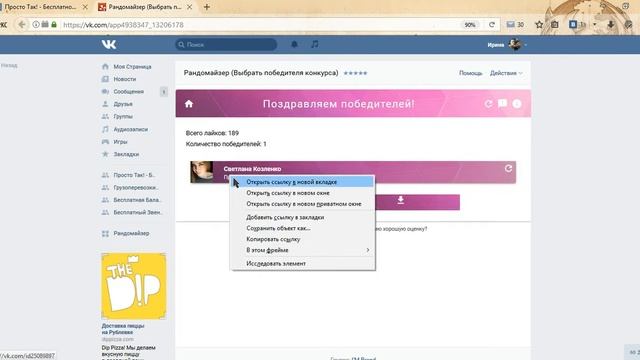Image resolution: width=640 pixels, height=360 pixels.
Task: Choose Открыть ссылку в новом приватном окне
Action: pos(302,204)
